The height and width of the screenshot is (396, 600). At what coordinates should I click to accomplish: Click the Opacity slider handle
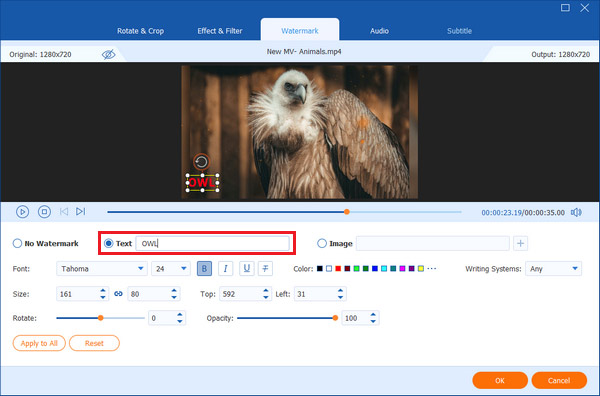point(335,318)
